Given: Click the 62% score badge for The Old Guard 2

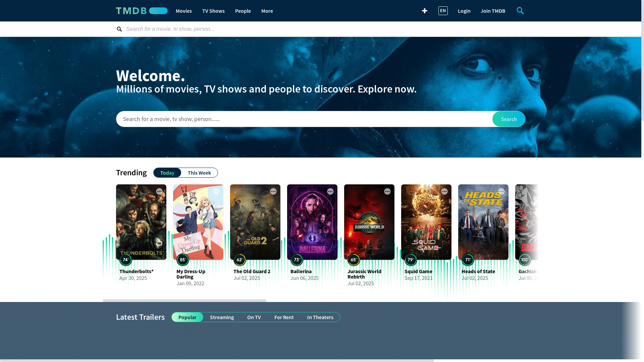Looking at the screenshot, I should tap(240, 260).
